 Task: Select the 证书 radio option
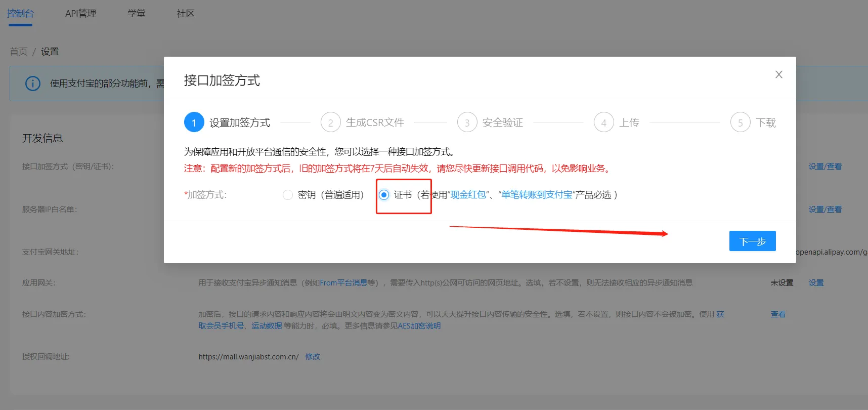(384, 195)
